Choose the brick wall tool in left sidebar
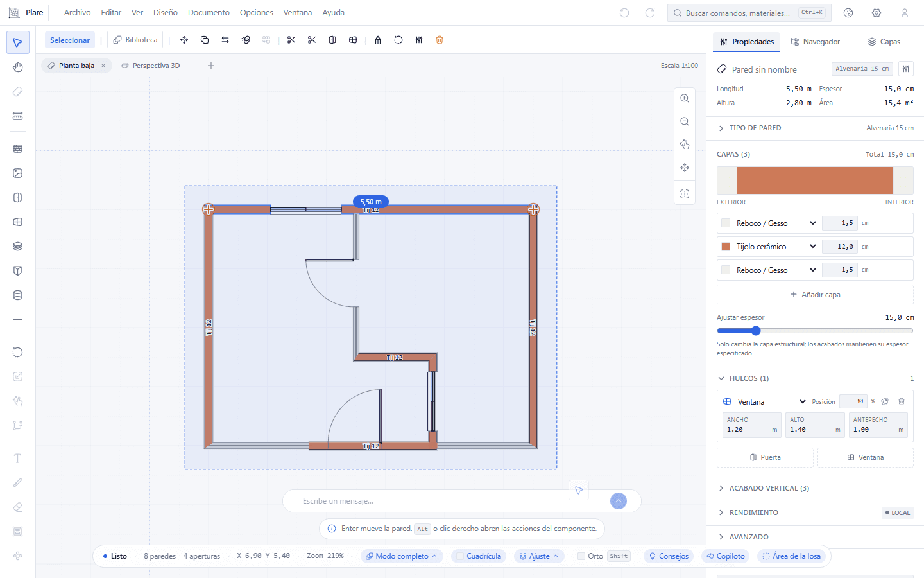Viewport: 924px width, 578px height. click(x=18, y=148)
